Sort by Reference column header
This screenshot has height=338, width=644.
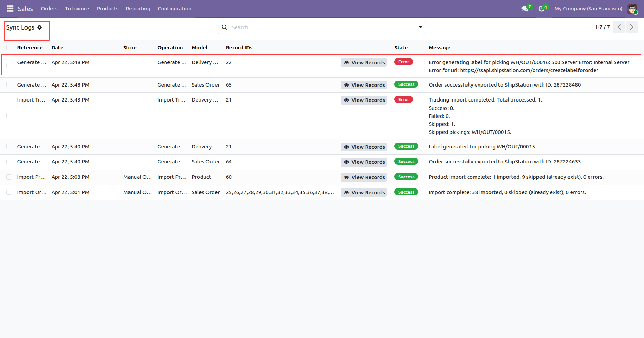click(30, 48)
